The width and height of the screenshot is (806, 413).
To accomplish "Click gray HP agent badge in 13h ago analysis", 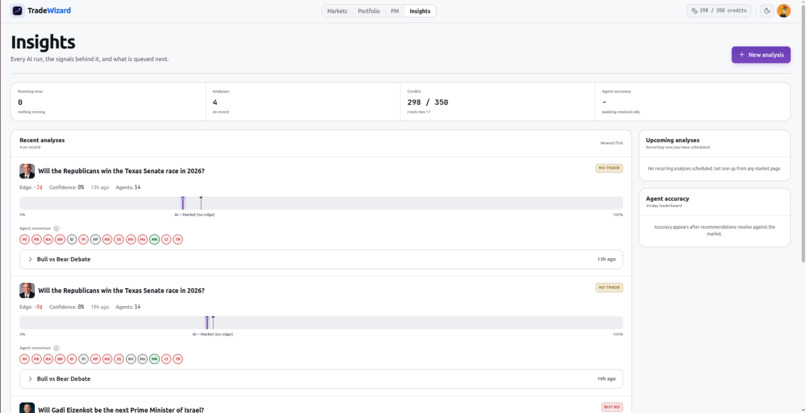I will [x=95, y=239].
